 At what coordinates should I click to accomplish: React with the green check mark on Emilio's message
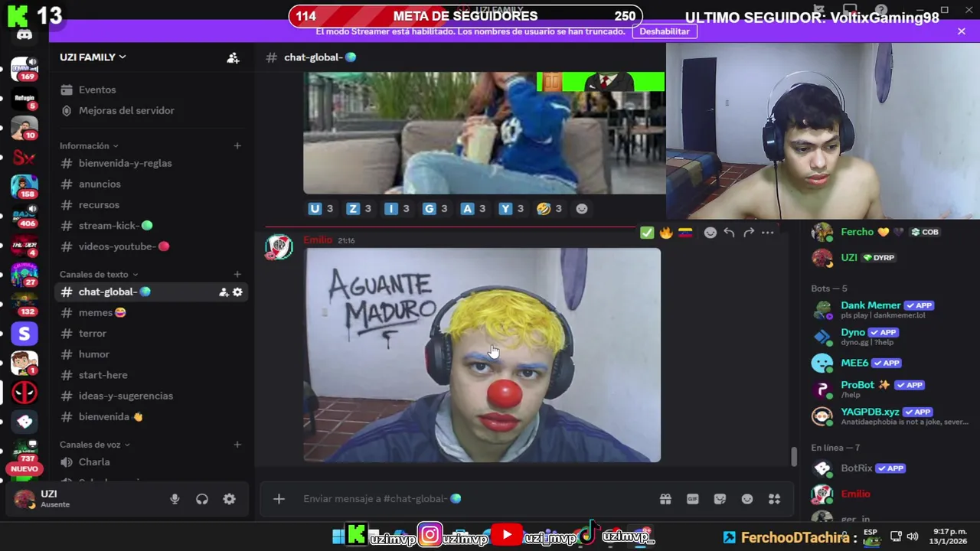(x=647, y=233)
